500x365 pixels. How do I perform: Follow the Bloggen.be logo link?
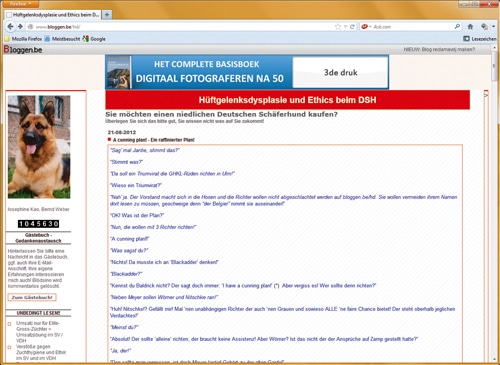23,50
